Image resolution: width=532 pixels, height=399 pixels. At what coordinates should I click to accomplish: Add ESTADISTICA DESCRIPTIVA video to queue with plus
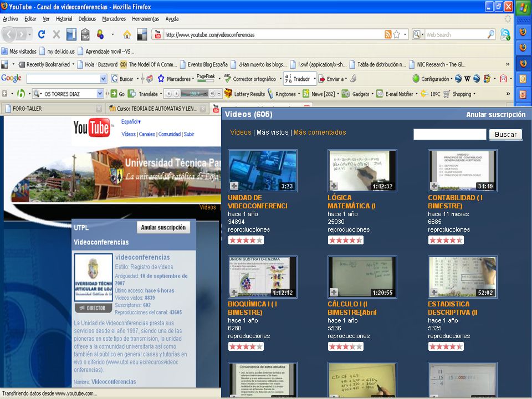pos(434,292)
